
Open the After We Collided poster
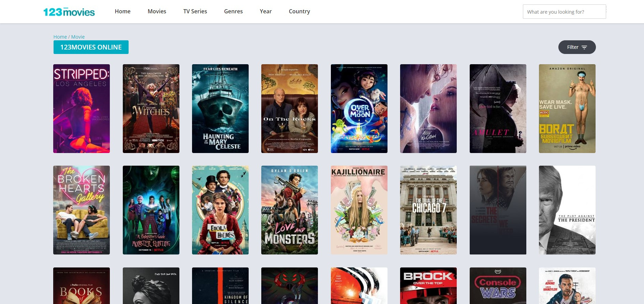coord(428,109)
